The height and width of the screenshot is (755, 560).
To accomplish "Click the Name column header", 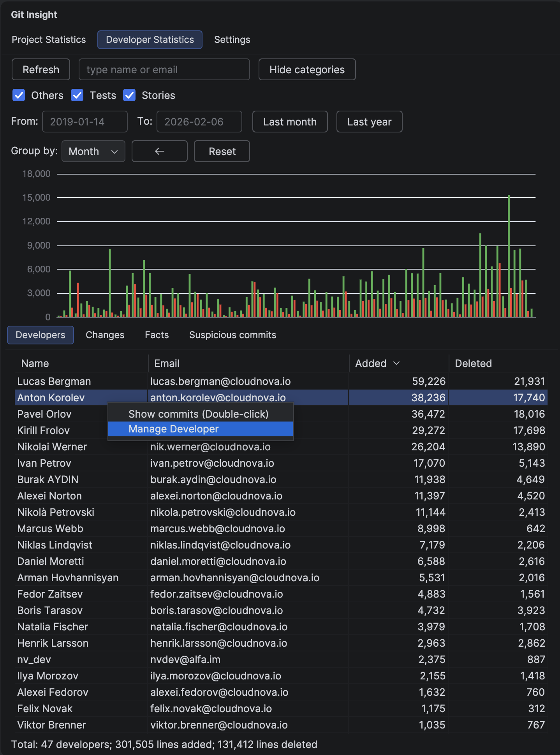I will (81, 363).
